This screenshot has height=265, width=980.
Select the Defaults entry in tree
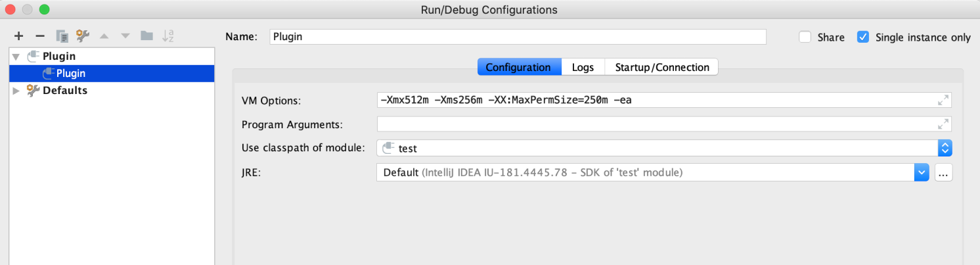(65, 91)
